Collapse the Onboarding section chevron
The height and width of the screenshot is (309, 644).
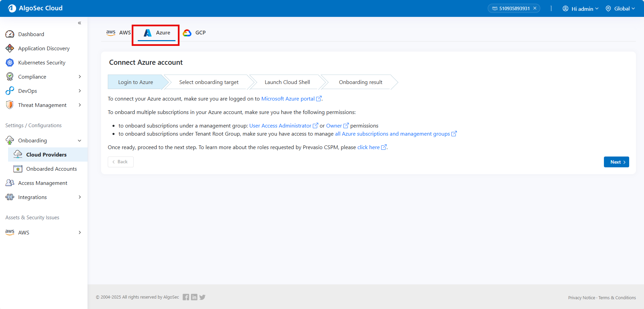[80, 141]
